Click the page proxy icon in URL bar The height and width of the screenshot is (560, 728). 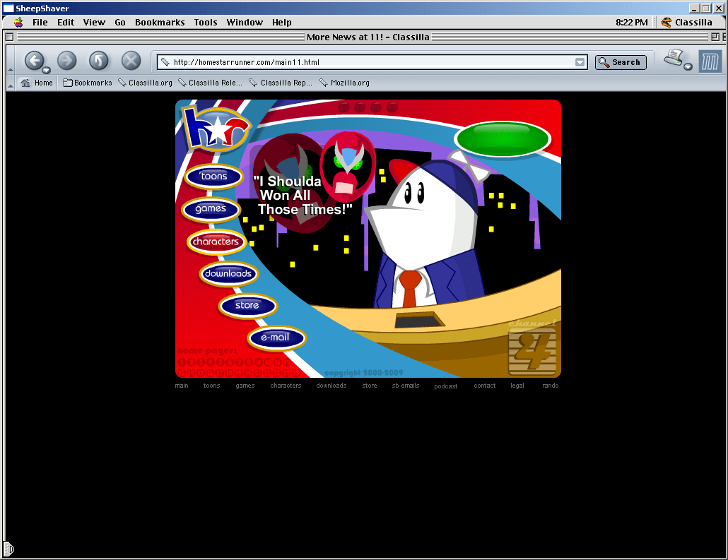pos(165,62)
